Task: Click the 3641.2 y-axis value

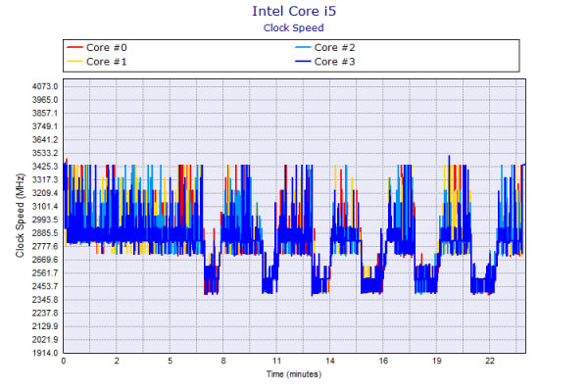Action: [45, 140]
